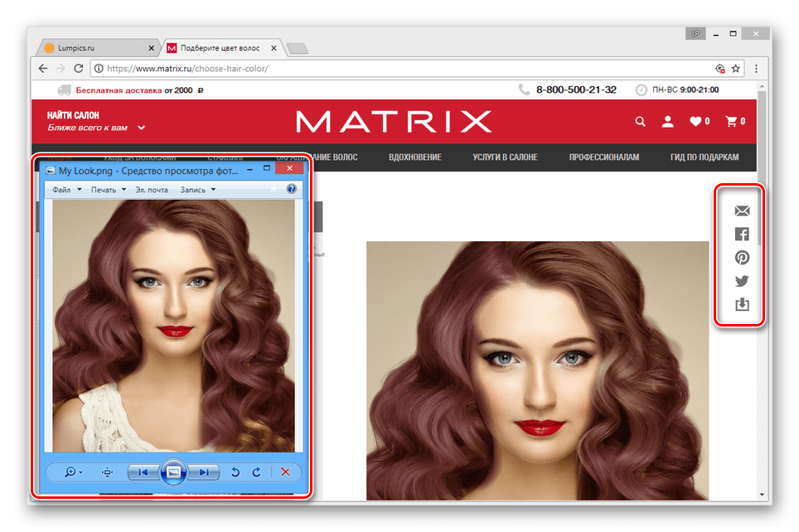Screen dimensions: 799x532
Task: Share the look on Facebook
Action: pos(742,235)
